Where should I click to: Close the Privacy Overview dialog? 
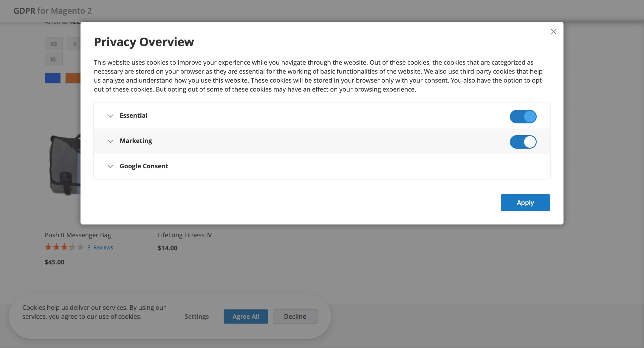[x=553, y=32]
